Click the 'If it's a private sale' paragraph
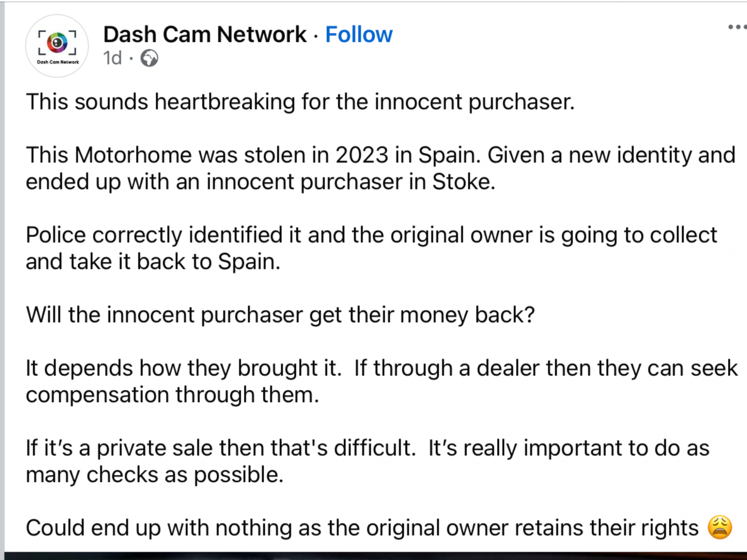Image resolution: width=747 pixels, height=560 pixels. click(x=368, y=461)
